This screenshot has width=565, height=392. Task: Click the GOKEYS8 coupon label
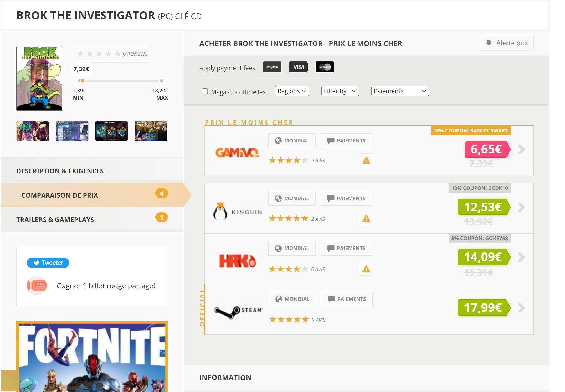480,238
